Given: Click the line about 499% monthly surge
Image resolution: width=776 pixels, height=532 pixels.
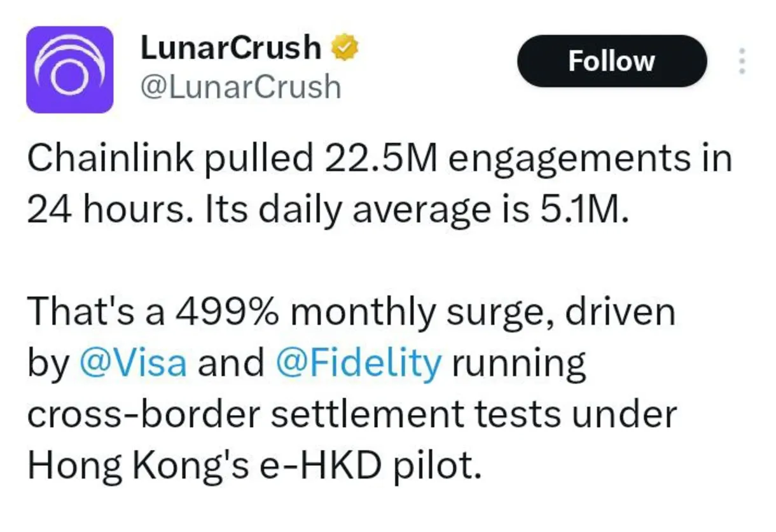Looking at the screenshot, I should click(x=352, y=311).
